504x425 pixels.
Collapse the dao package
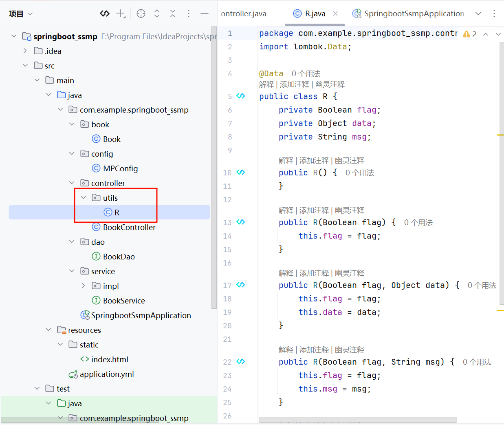coord(72,242)
